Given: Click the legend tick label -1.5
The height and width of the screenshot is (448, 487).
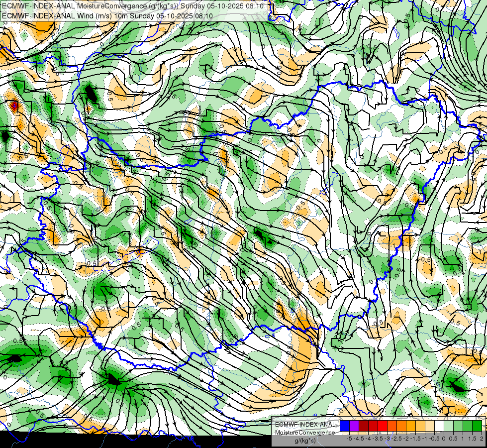Looking at the screenshot, I should [x=415, y=439].
